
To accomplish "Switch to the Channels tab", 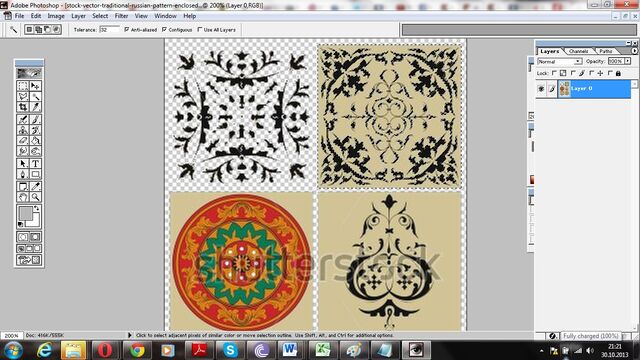I will [578, 51].
